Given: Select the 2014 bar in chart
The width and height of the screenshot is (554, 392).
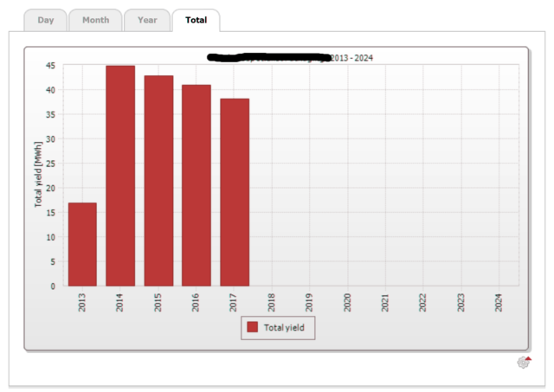Looking at the screenshot, I should 120,176.
